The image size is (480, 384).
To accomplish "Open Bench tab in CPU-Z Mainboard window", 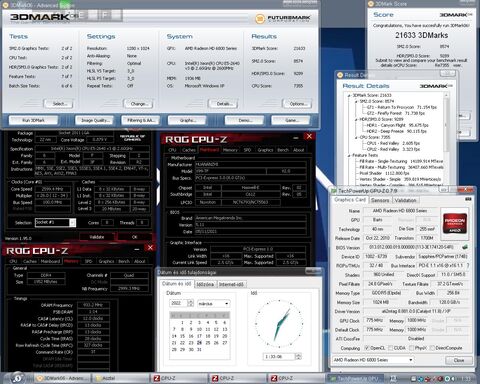I will [283, 150].
